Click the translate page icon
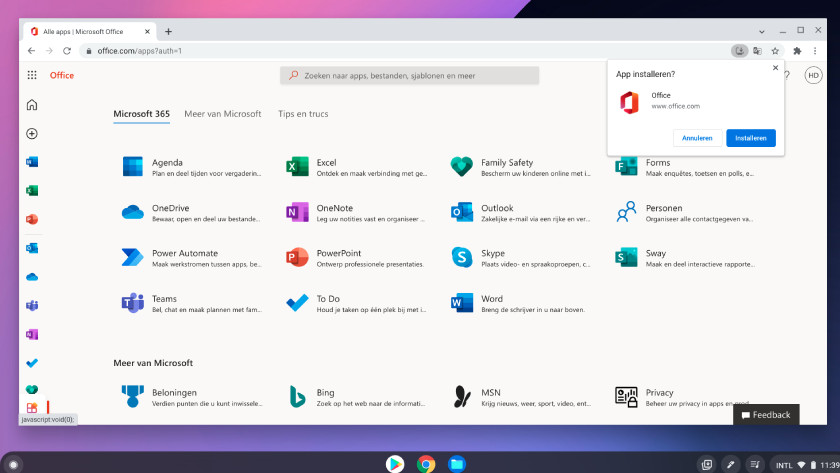Screen dimensions: 840x473 [758, 51]
